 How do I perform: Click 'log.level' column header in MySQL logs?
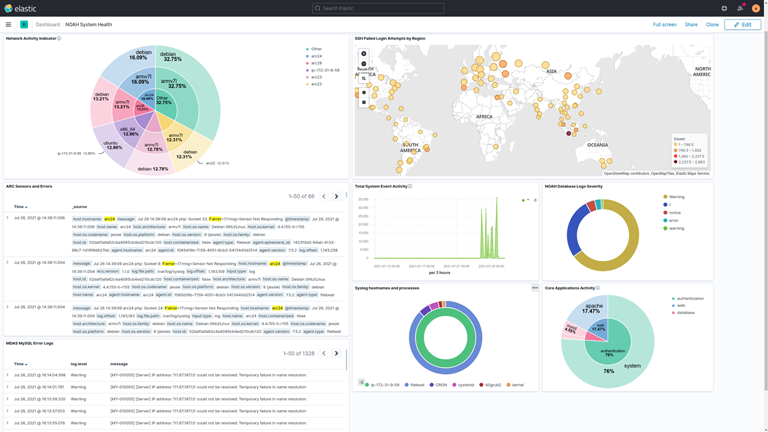(79, 364)
